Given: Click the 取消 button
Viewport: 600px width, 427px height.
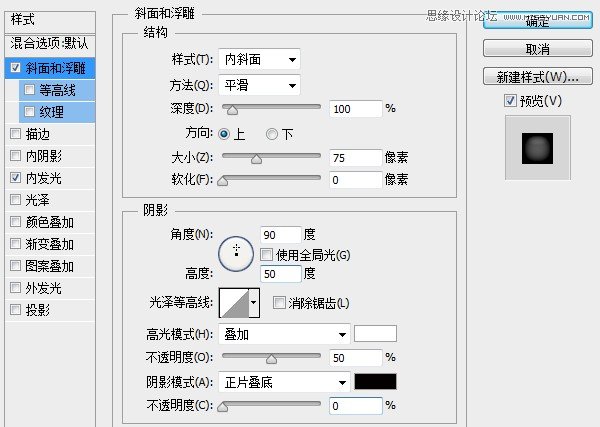Looking at the screenshot, I should click(538, 49).
